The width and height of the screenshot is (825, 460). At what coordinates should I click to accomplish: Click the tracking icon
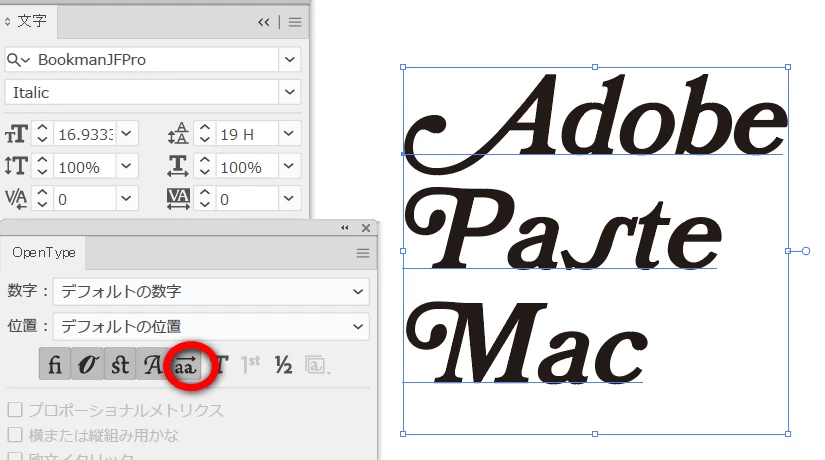(178, 199)
